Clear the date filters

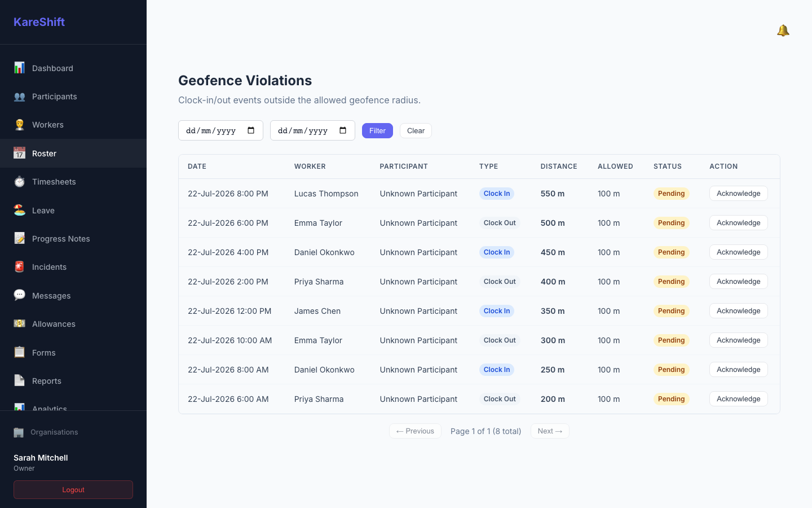(x=416, y=130)
